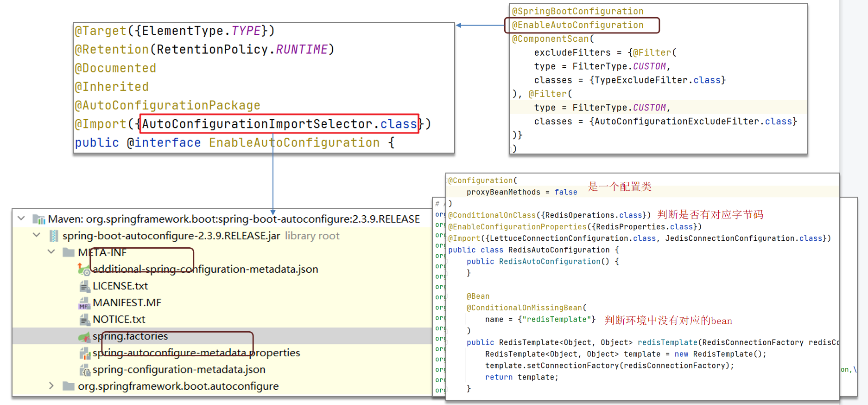
Task: Click the org.springframework.boot.autoconfigure folder icon
Action: [69, 386]
